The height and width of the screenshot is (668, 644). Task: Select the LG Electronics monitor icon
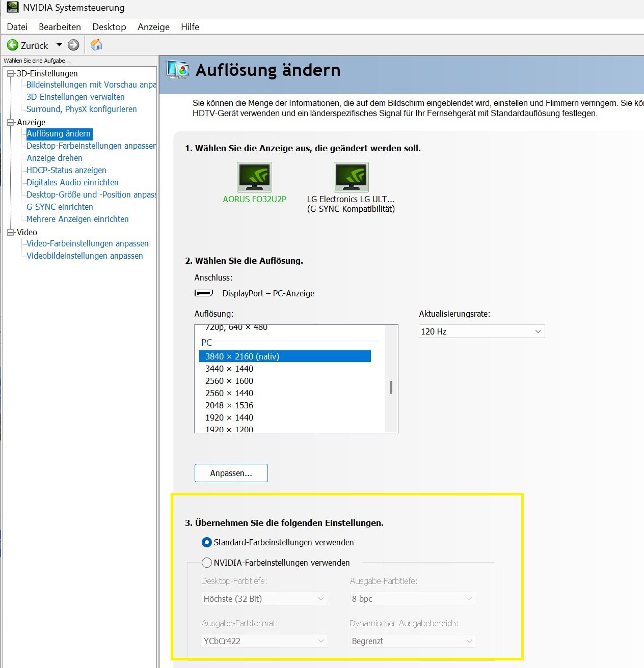pyautogui.click(x=351, y=177)
